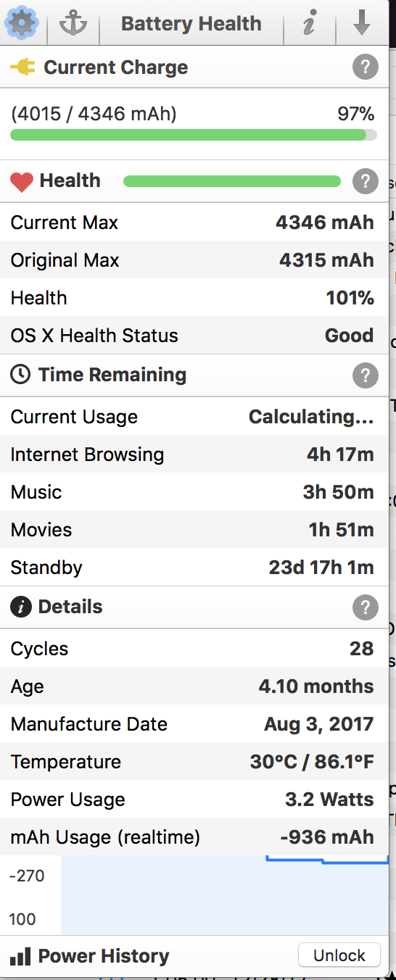Open help for Health section
The image size is (396, 980).
366,181
